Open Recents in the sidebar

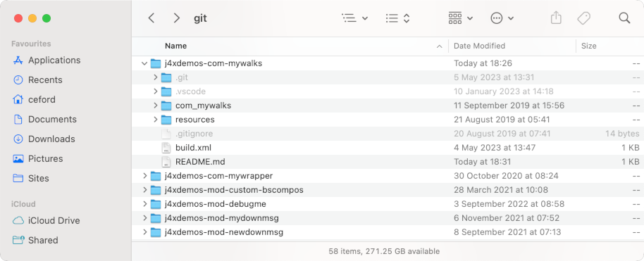point(45,80)
